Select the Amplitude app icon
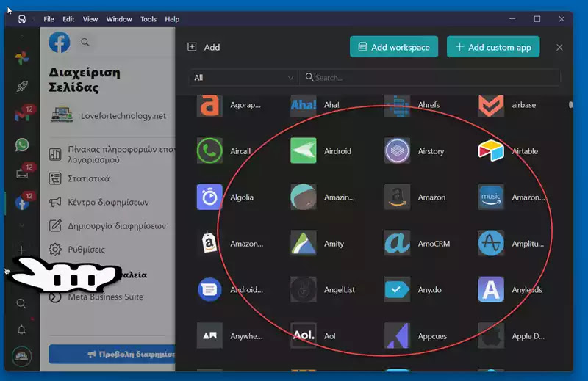This screenshot has width=588, height=381. (x=491, y=243)
